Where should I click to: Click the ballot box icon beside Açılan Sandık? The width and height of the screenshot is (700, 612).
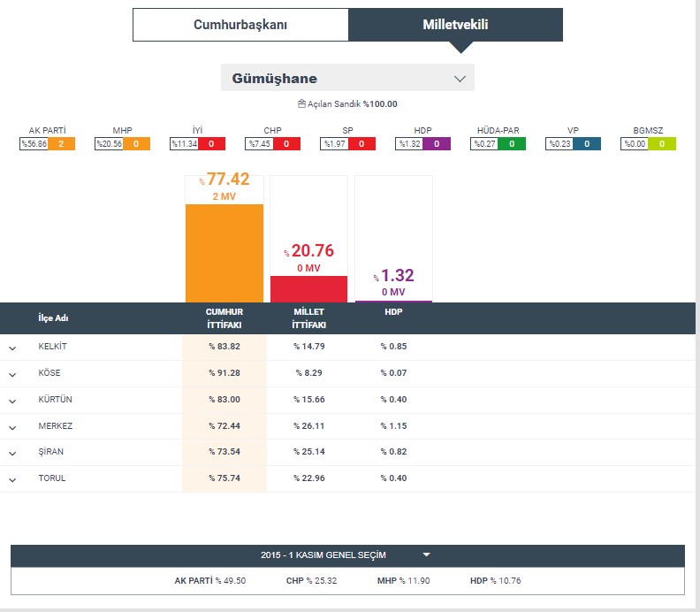tap(301, 104)
